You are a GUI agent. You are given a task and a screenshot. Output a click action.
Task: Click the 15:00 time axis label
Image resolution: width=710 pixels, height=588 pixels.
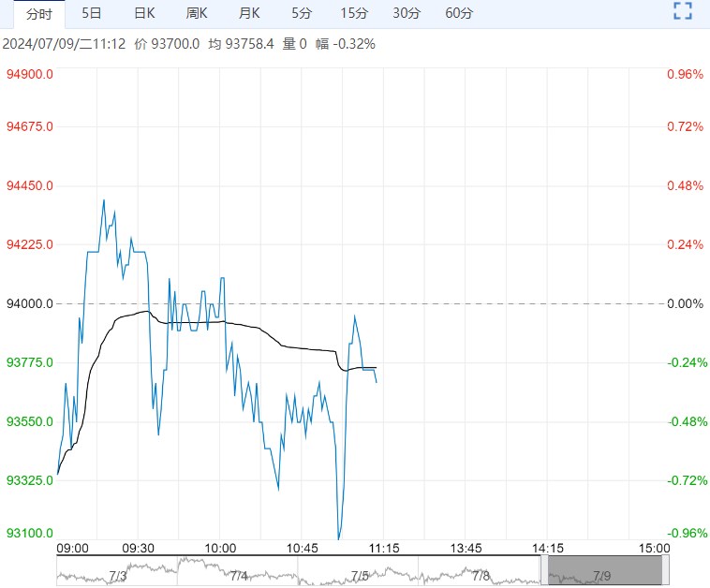click(x=655, y=548)
